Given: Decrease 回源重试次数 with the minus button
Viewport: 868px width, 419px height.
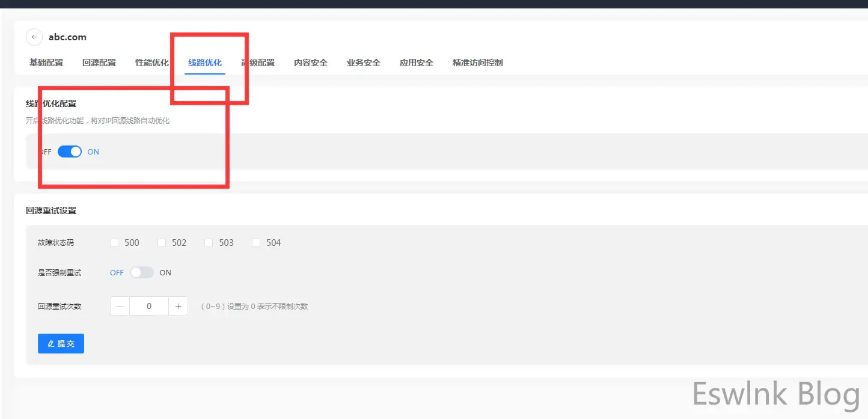Looking at the screenshot, I should click(x=120, y=307).
